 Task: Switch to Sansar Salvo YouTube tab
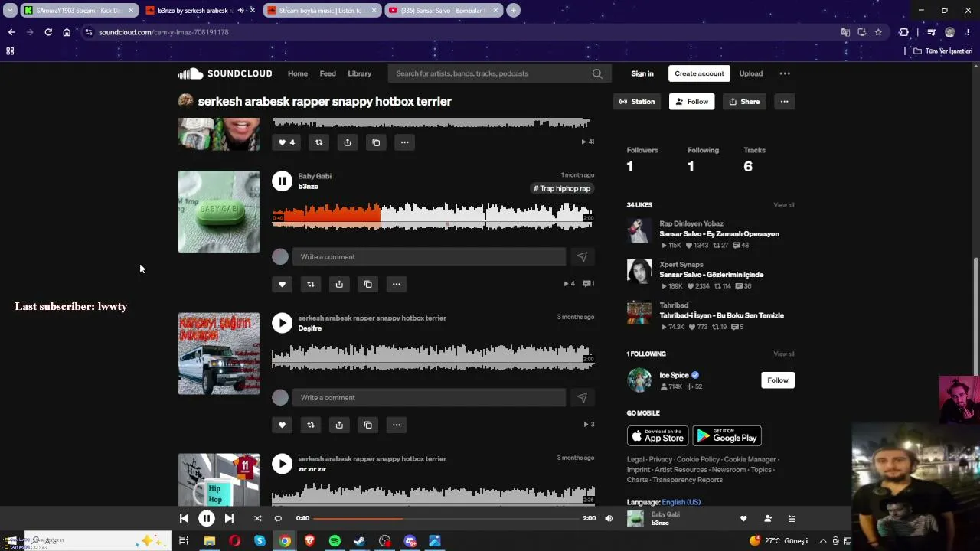pos(443,11)
